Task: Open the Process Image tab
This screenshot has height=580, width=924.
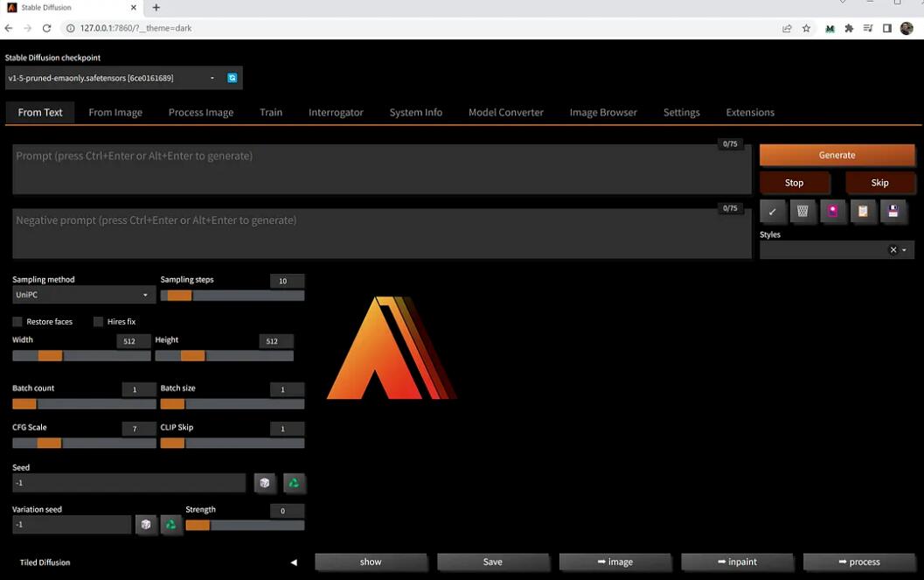Action: 201,113
